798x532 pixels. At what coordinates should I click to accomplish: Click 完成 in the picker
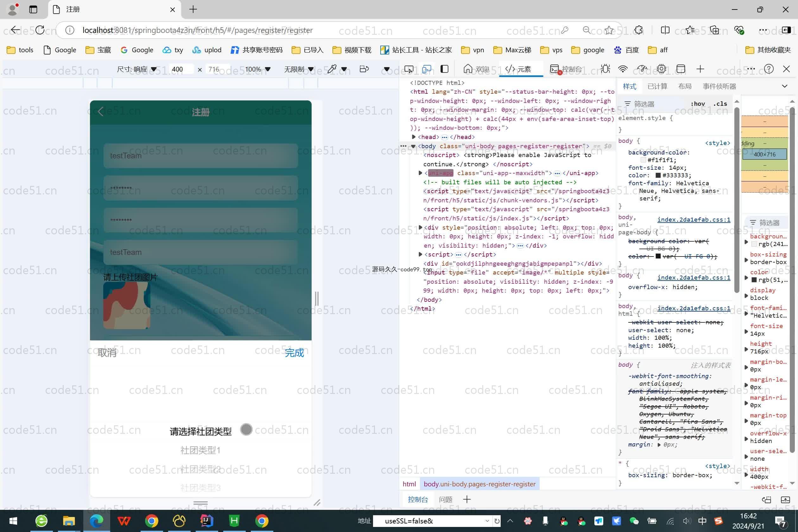click(x=294, y=353)
